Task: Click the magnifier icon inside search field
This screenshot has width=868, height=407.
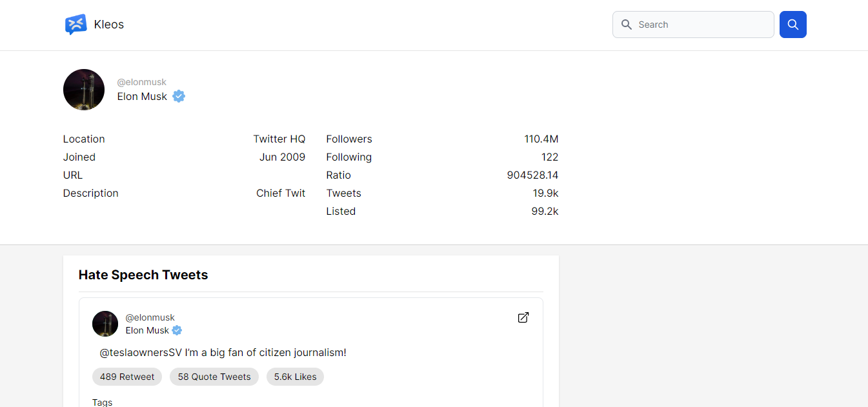Action: (x=626, y=25)
